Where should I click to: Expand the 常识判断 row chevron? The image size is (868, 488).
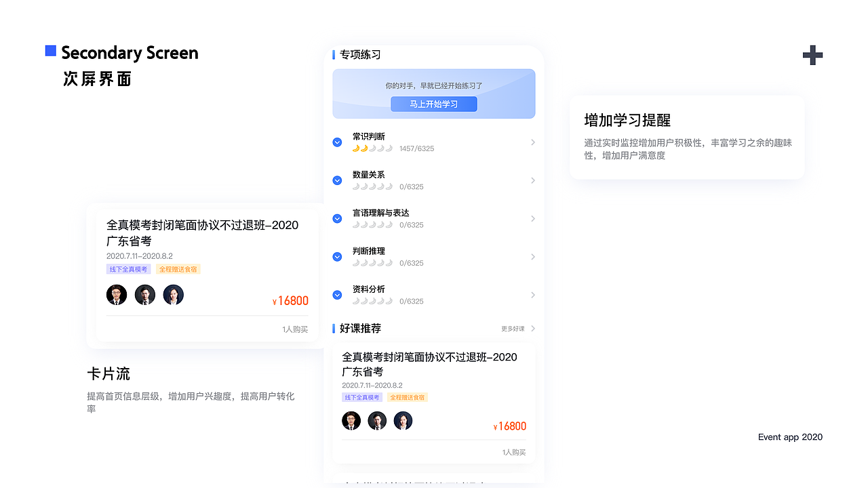coord(533,142)
